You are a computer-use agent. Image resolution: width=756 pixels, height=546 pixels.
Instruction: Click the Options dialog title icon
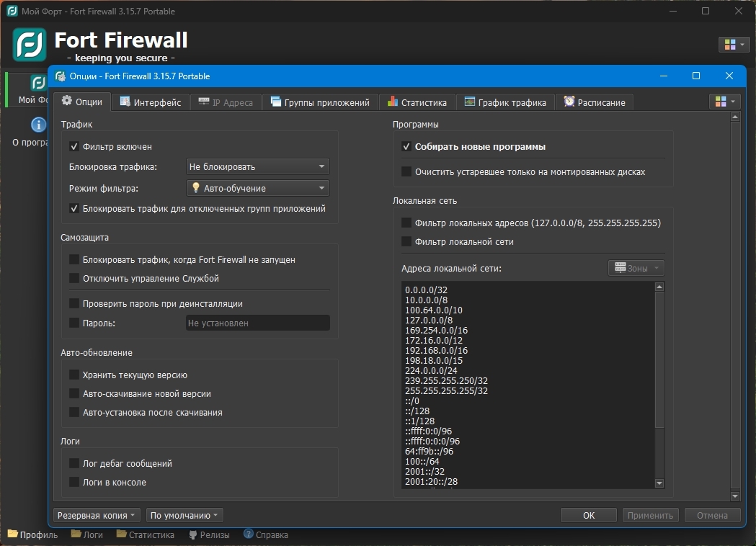pos(61,76)
